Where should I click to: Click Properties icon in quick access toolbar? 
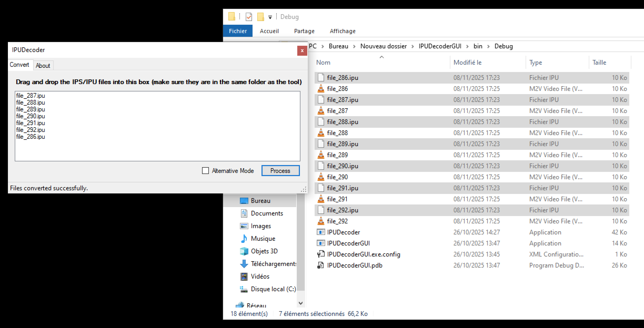point(249,17)
